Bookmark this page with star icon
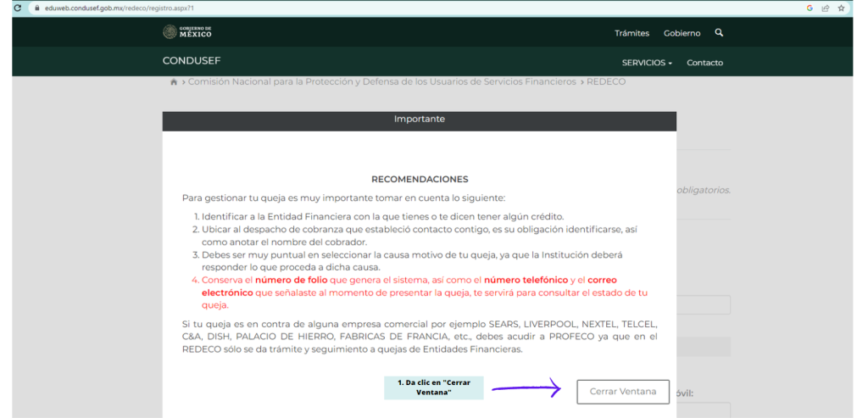868x418 pixels. [x=842, y=8]
